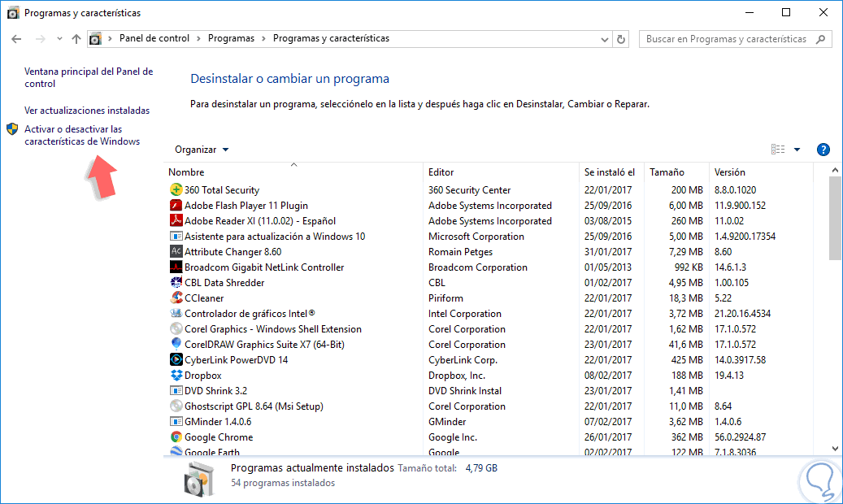Viewport: 843px width, 504px height.
Task: Open Activar o desactivar las características de Windows
Action: click(x=82, y=135)
